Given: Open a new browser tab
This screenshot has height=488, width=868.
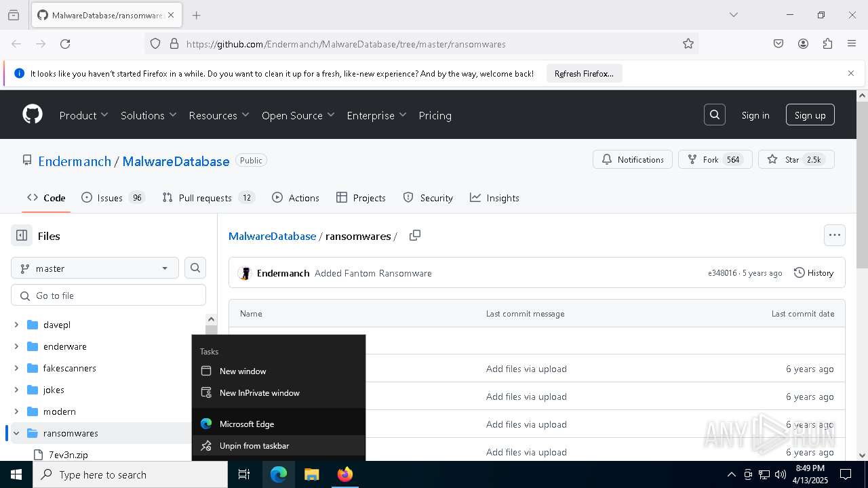Looking at the screenshot, I should pyautogui.click(x=196, y=15).
